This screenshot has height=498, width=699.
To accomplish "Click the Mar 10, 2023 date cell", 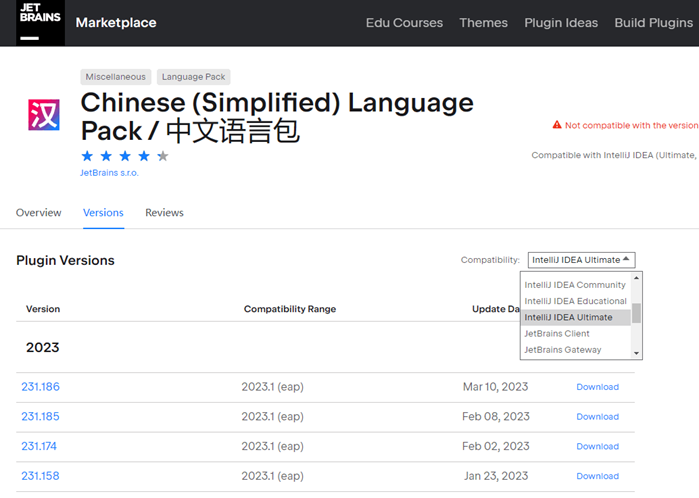I will (x=495, y=387).
